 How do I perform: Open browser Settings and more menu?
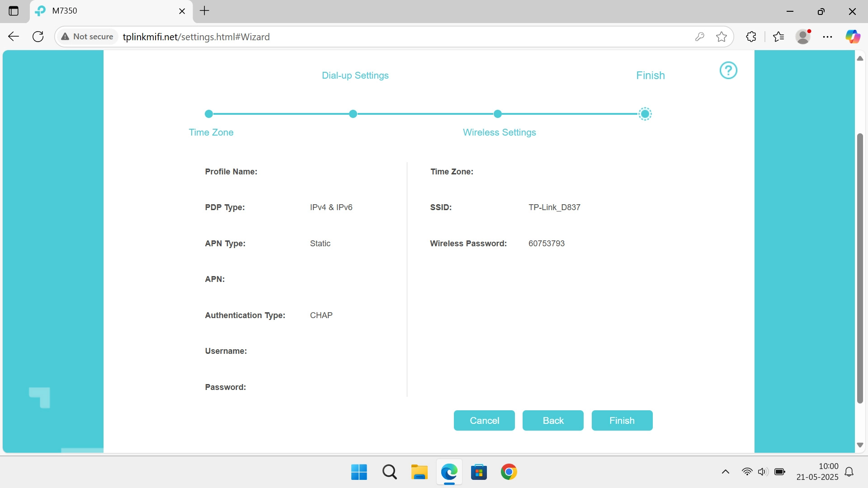pyautogui.click(x=827, y=37)
